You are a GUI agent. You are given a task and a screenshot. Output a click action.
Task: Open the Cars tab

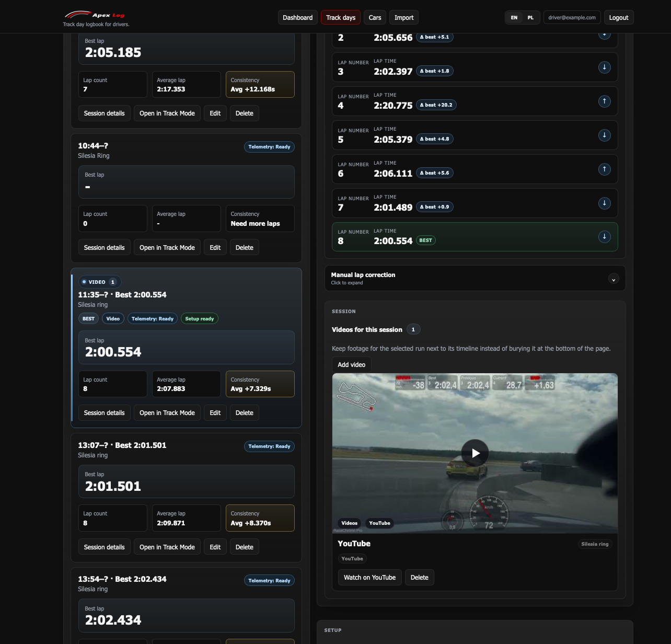click(375, 17)
